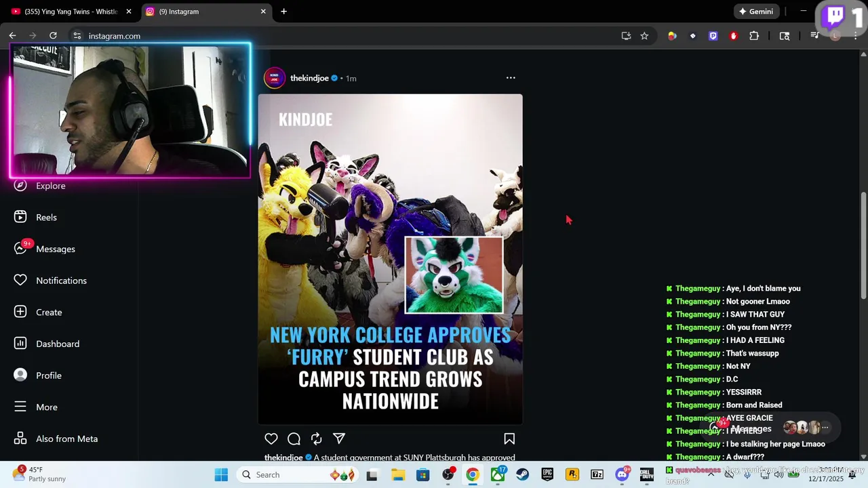Open the media controls icon
This screenshot has width=868, height=488.
pyautogui.click(x=814, y=36)
